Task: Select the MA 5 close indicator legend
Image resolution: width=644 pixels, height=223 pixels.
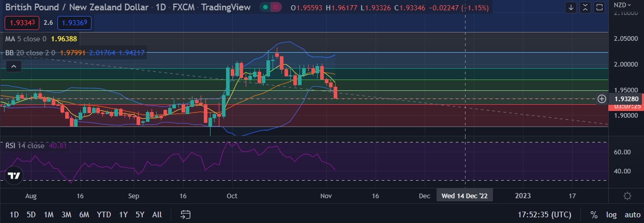Action: (x=26, y=39)
